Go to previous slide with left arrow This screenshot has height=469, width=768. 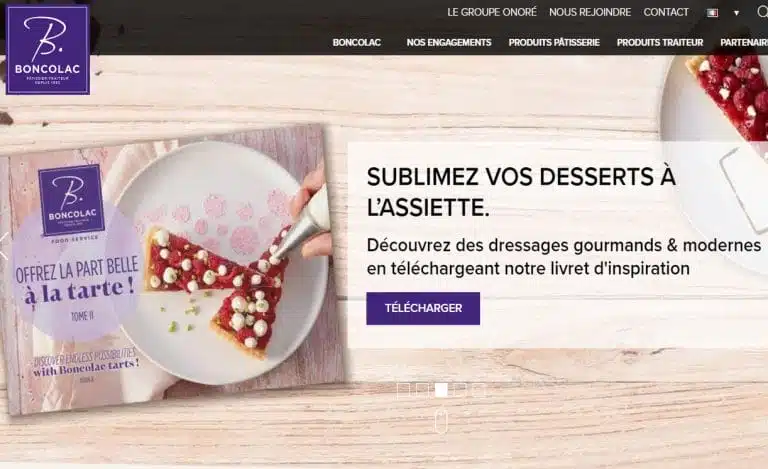point(4,246)
